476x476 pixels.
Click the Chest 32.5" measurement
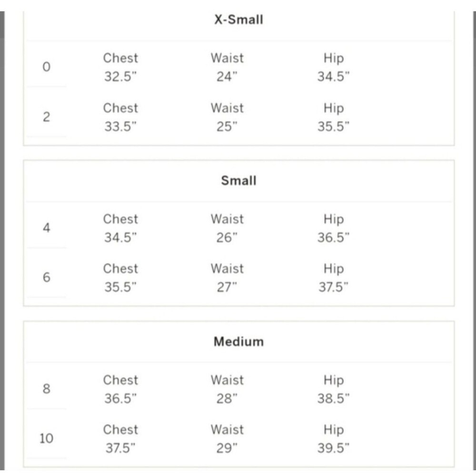pos(120,67)
